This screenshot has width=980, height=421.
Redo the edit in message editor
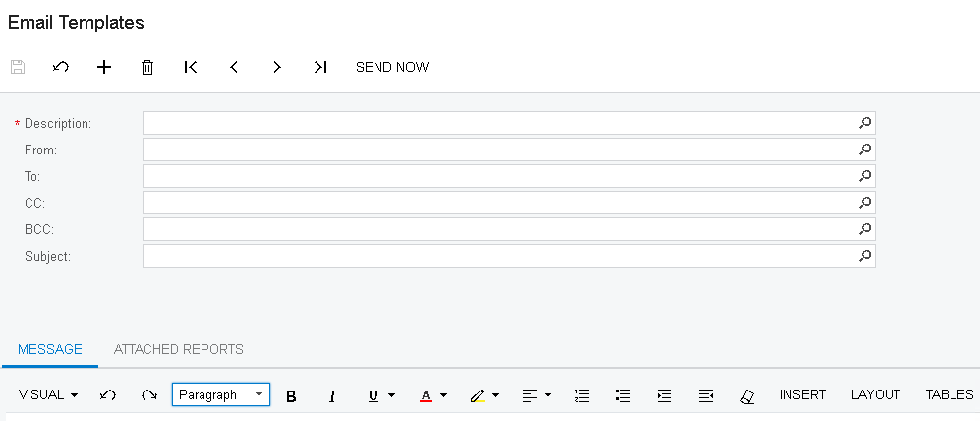(x=148, y=394)
